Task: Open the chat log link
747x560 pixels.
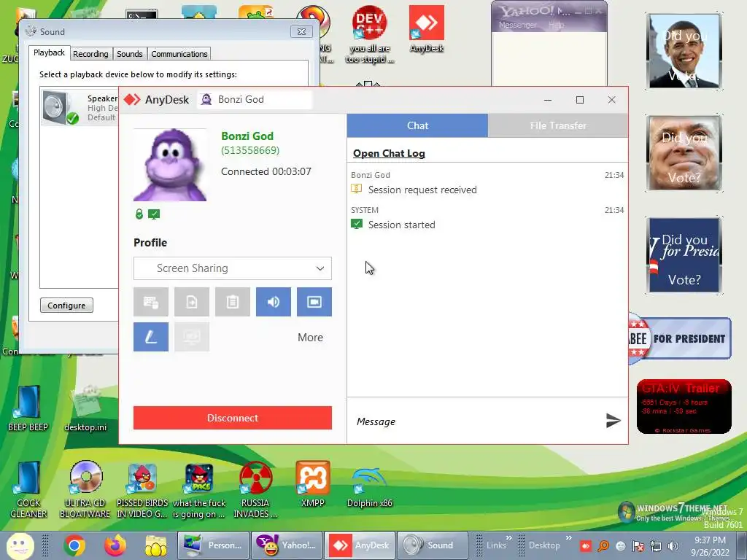Action: click(389, 153)
